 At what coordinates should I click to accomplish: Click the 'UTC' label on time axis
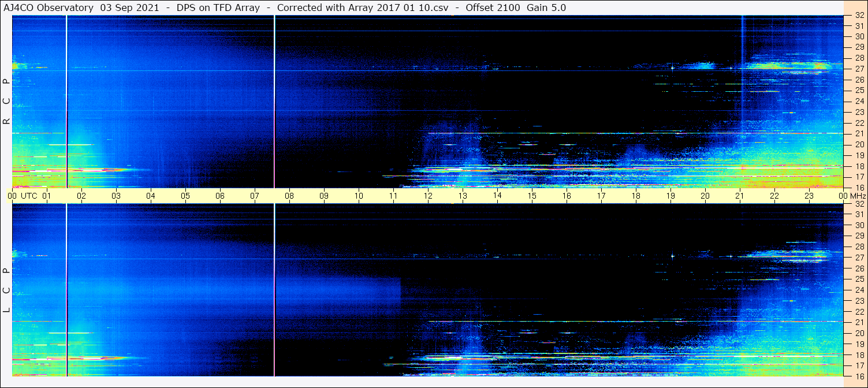pos(29,196)
